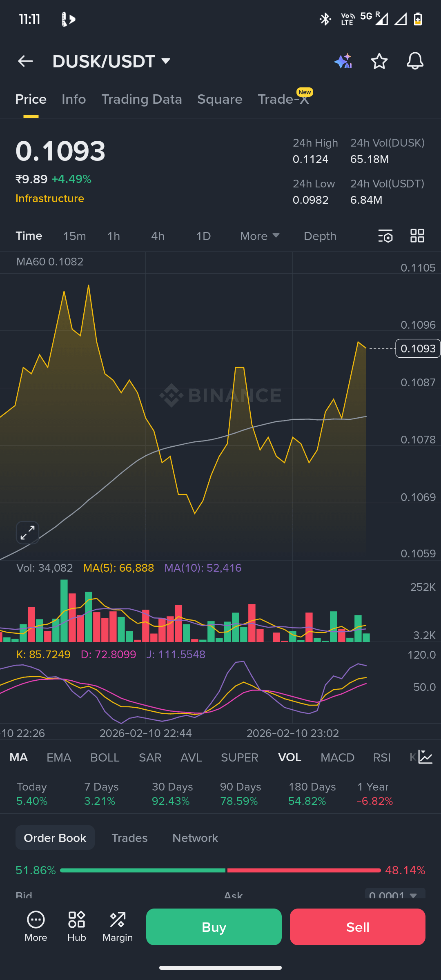The image size is (441, 980).
Task: Tap the current price tag 0.1093 on chart axis
Action: pyautogui.click(x=418, y=348)
